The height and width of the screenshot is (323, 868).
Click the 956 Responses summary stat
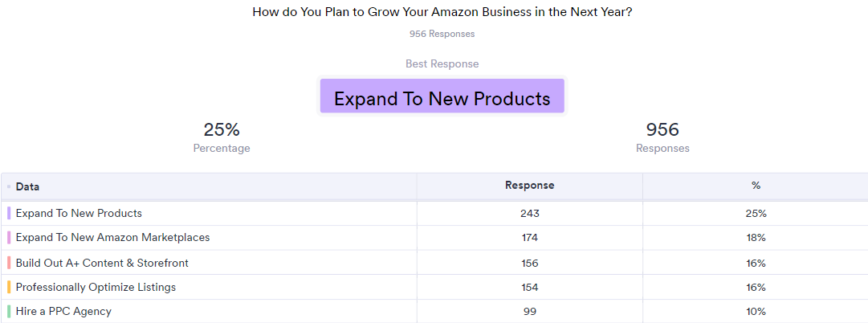(662, 137)
